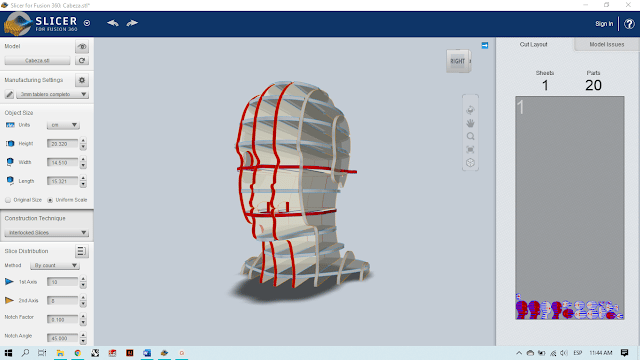Viewport: 640px width, 360px height.
Task: Click the refresh model icon
Action: [x=82, y=60]
